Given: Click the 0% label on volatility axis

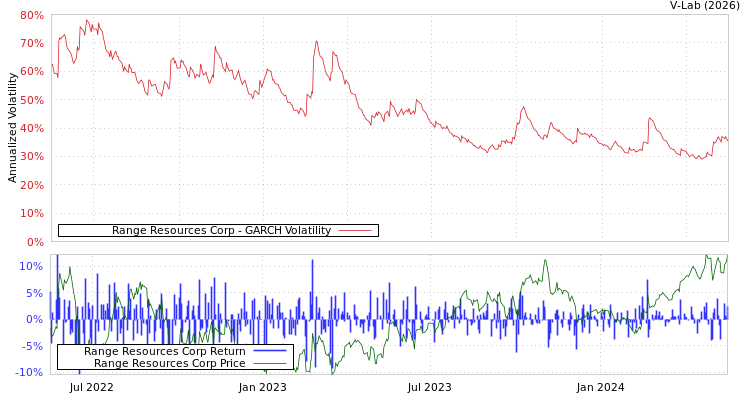Looking at the screenshot, I should [34, 242].
